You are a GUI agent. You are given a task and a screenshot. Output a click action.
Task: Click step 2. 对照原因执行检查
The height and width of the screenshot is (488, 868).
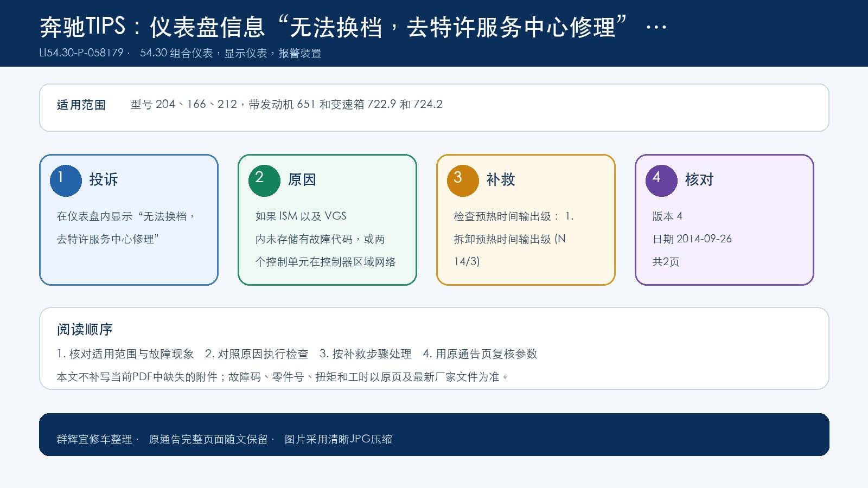(x=257, y=354)
